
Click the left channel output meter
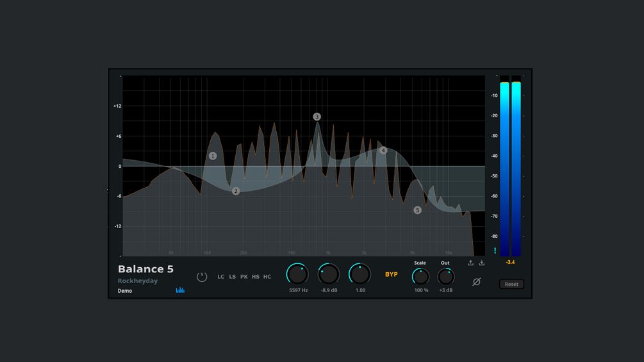click(505, 166)
